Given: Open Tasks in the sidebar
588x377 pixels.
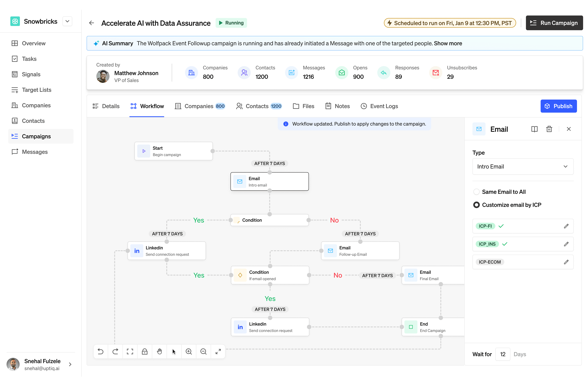Looking at the screenshot, I should 41,59.
